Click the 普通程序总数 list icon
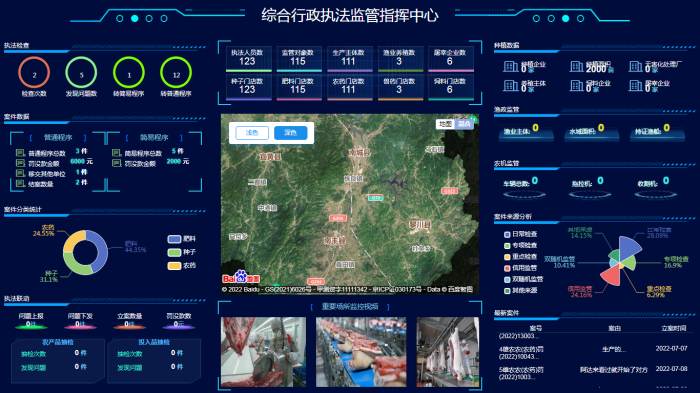 tap(20, 153)
